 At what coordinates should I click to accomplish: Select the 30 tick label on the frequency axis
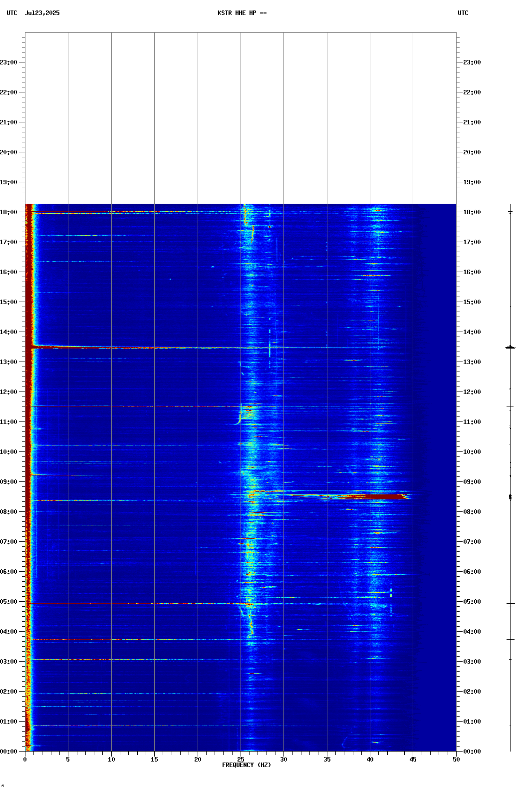pyautogui.click(x=283, y=760)
